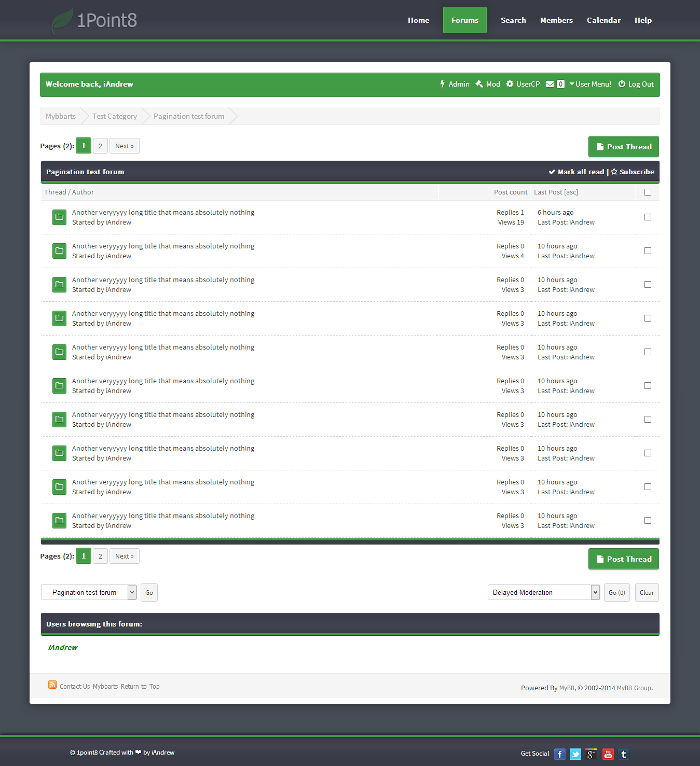The width and height of the screenshot is (700, 766).
Task: Click the Mod gavel icon
Action: tap(479, 84)
